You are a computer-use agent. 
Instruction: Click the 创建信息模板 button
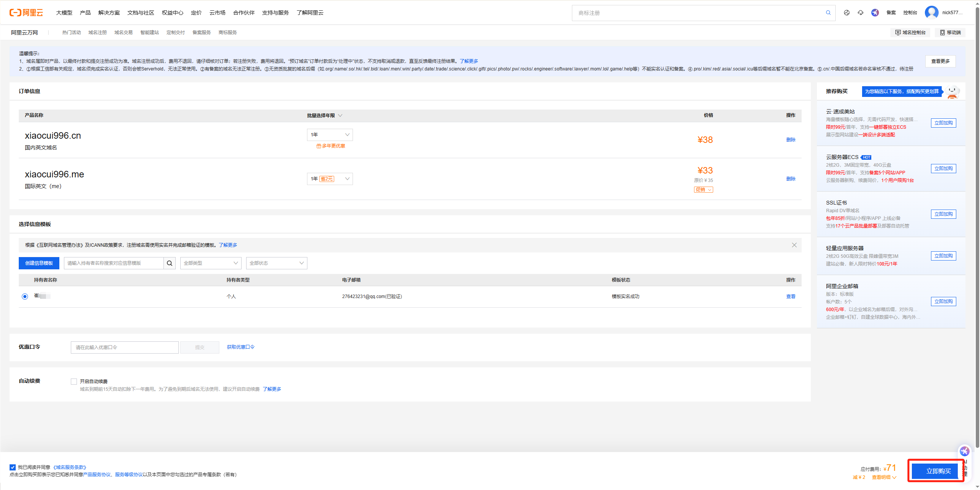click(x=39, y=263)
